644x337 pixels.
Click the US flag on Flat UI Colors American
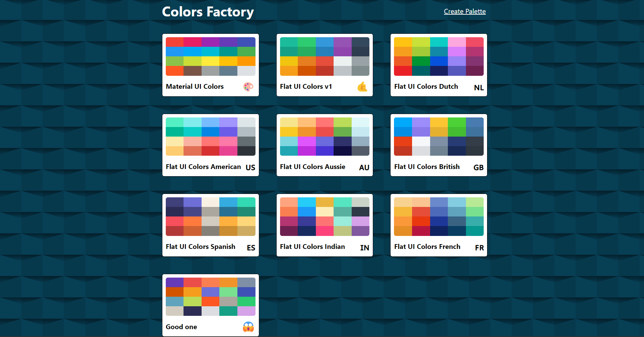coord(250,167)
